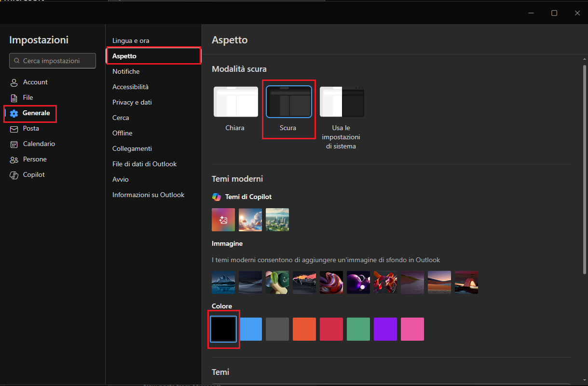Open Aspetto settings

click(x=153, y=56)
